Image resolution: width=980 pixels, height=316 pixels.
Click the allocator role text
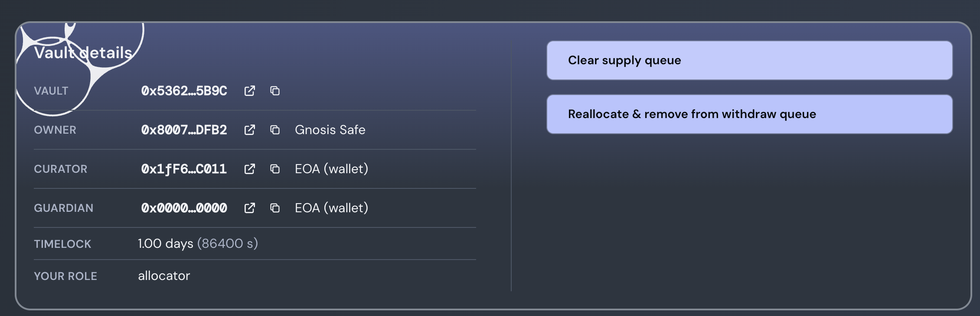coord(164,276)
